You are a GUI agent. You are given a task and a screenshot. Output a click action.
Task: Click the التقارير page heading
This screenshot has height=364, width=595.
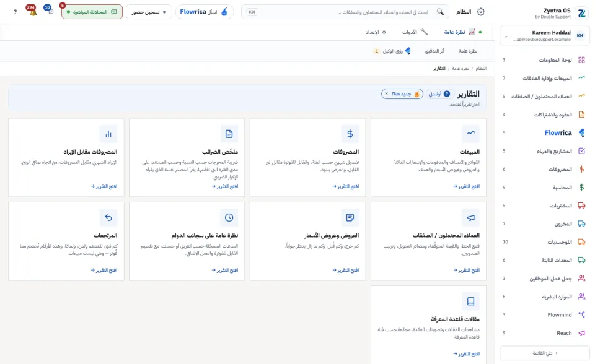(469, 93)
